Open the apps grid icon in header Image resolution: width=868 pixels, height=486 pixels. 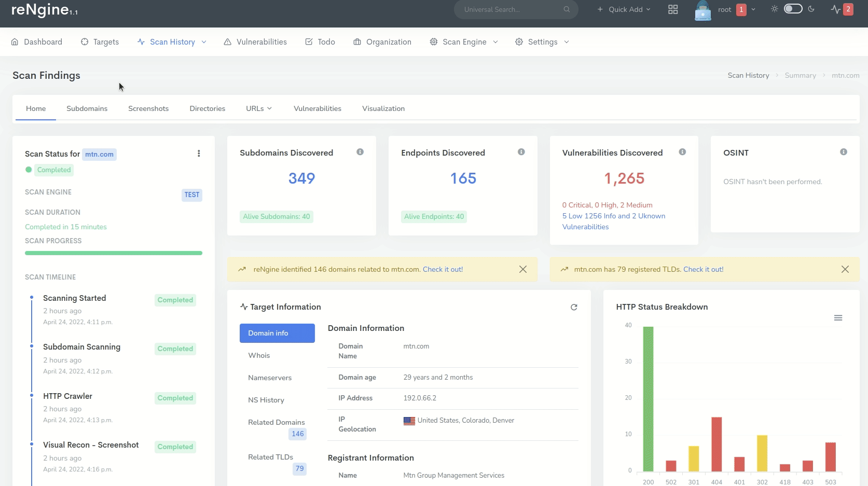673,9
